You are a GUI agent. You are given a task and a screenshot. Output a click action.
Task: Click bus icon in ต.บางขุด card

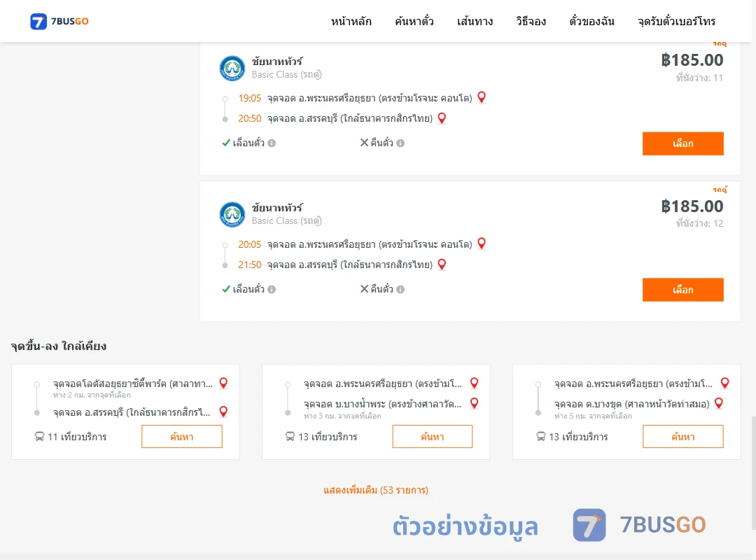tap(541, 437)
